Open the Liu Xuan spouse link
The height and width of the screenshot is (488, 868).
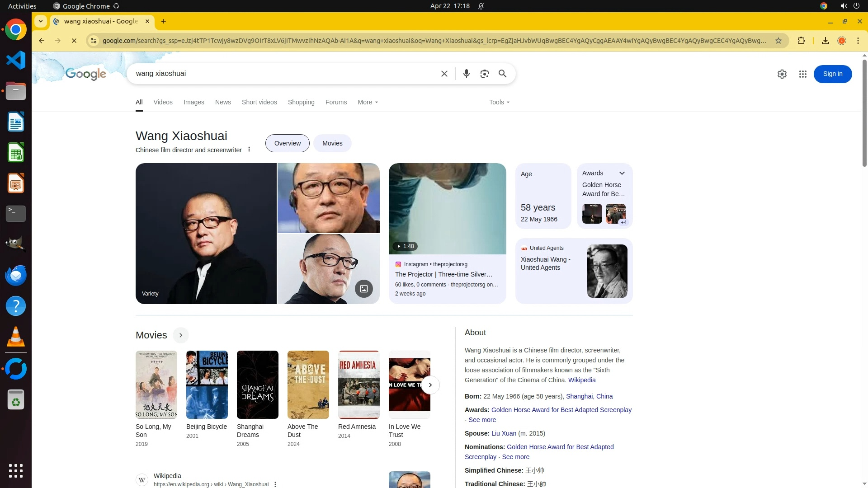pos(504,433)
